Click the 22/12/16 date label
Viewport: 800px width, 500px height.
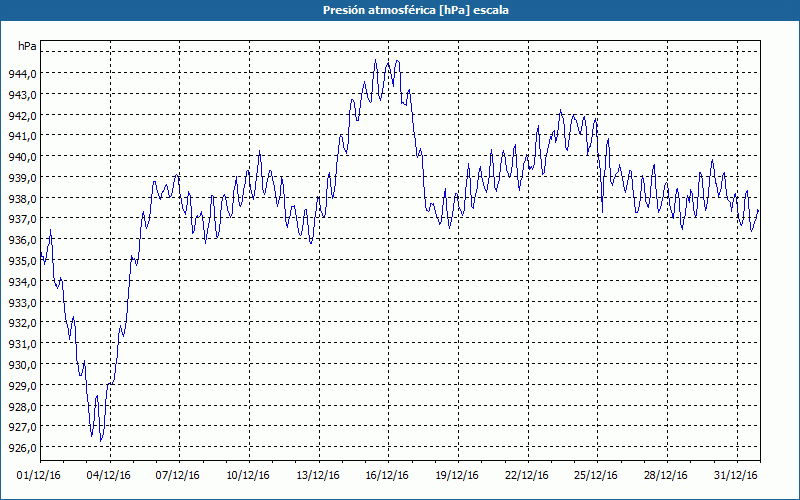click(527, 476)
